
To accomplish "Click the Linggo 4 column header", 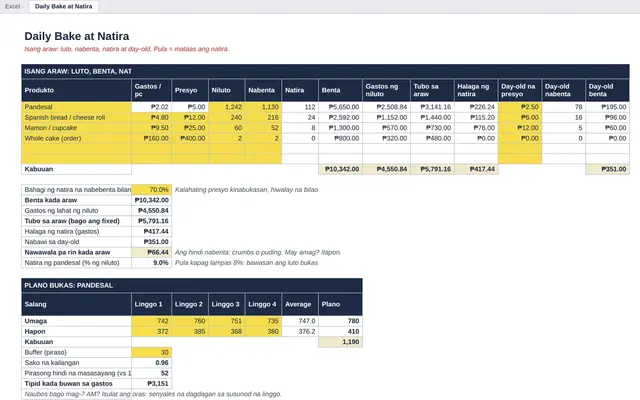I will (x=263, y=304).
